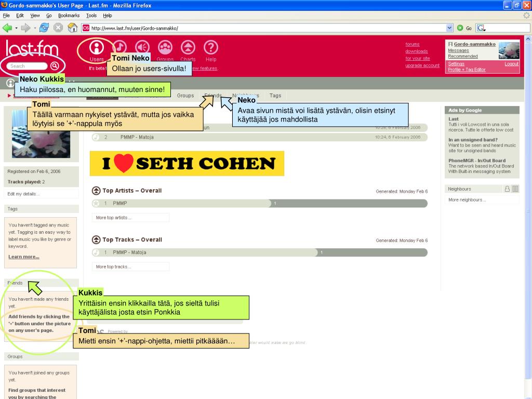Click the Firefox address bar URL
Screen dimensions: 532x399
[x=264, y=28]
